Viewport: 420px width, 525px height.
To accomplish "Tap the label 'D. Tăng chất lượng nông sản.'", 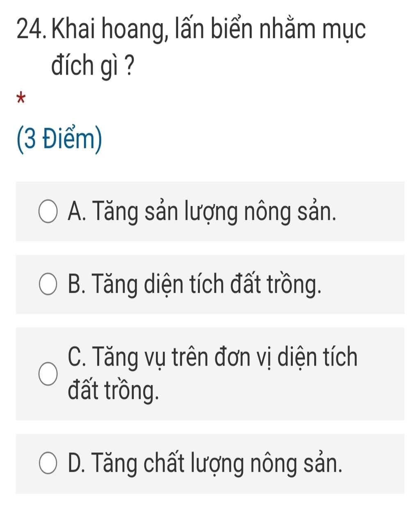I will click(x=205, y=463).
